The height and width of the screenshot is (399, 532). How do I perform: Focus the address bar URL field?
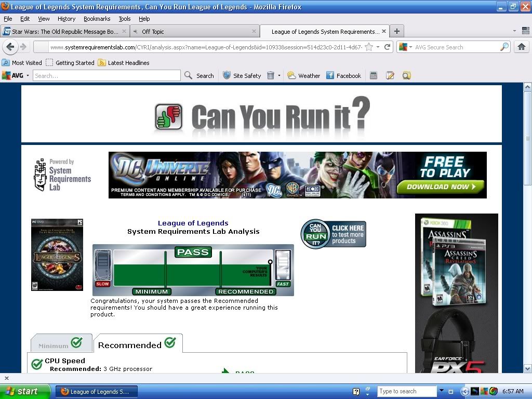(205, 47)
